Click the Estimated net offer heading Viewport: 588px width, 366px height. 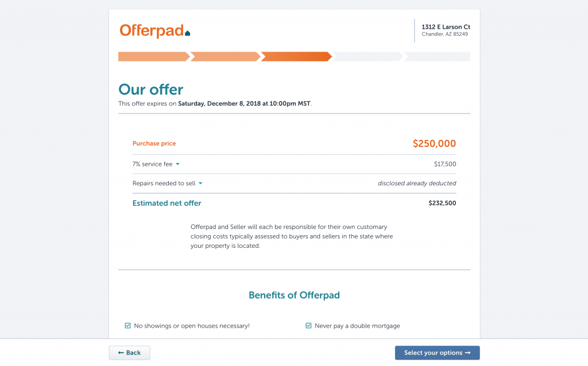point(167,203)
